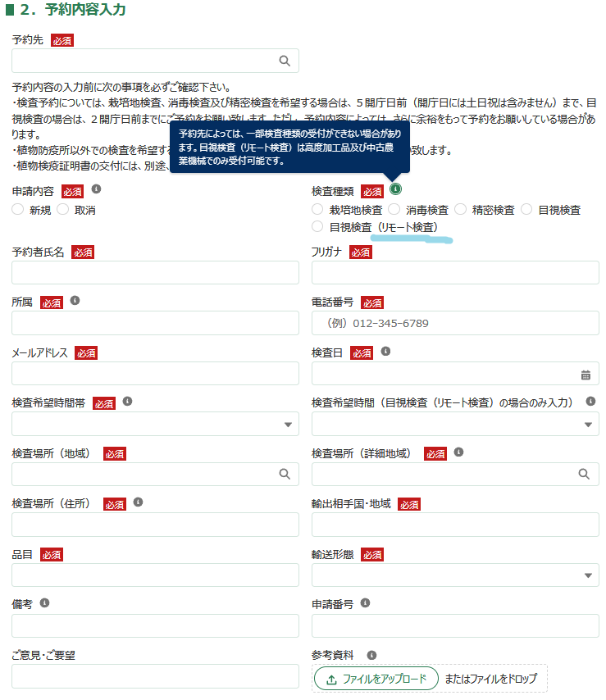
Task: Focus the 検査場所（住所）input field
Action: 155,525
